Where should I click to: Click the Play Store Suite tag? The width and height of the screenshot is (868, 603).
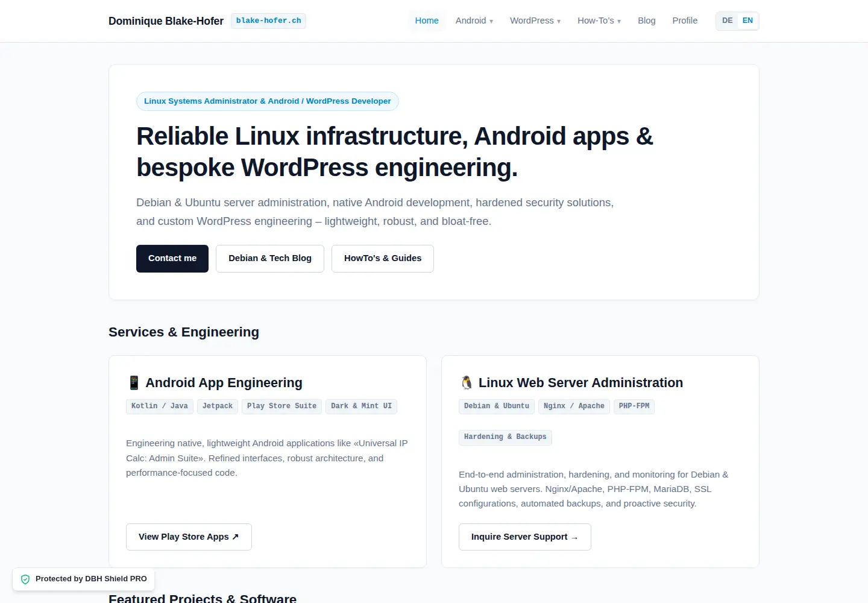tap(281, 406)
